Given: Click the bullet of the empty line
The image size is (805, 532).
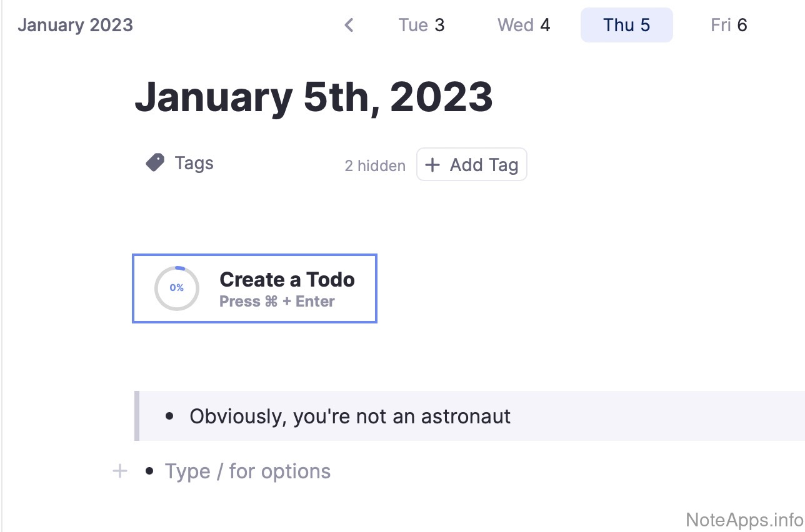Looking at the screenshot, I should tap(149, 471).
